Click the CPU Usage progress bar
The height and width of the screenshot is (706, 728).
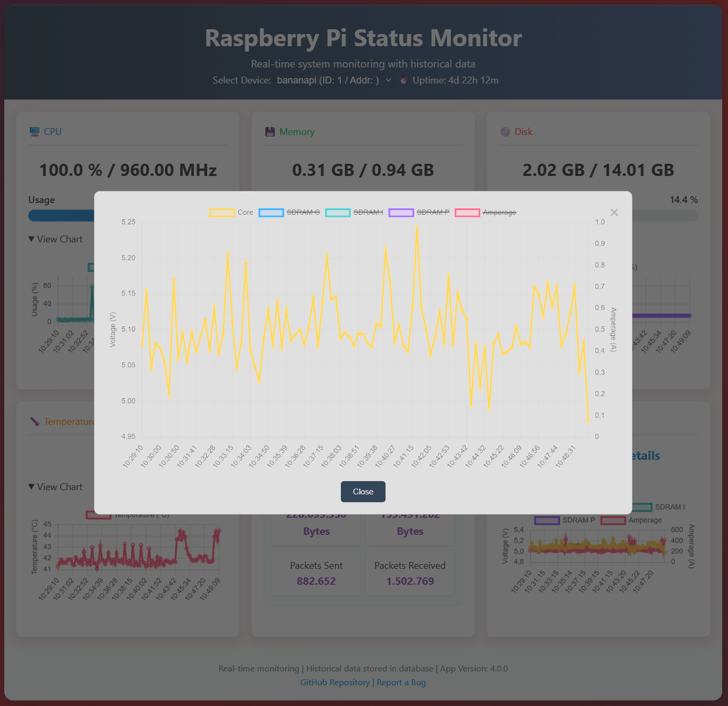pyautogui.click(x=61, y=215)
